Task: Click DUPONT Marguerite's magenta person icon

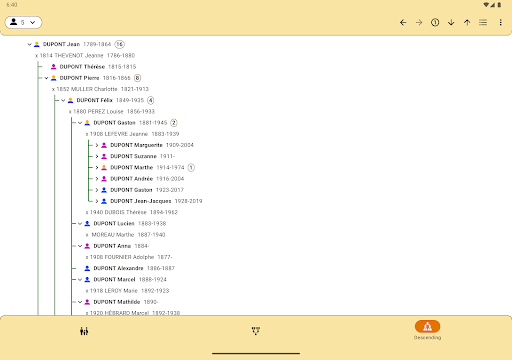Action: (x=104, y=145)
